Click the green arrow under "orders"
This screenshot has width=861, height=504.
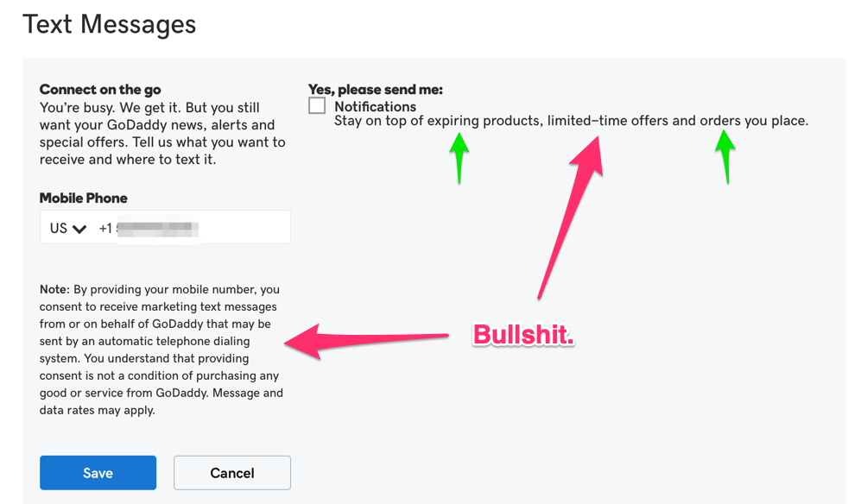tap(726, 156)
